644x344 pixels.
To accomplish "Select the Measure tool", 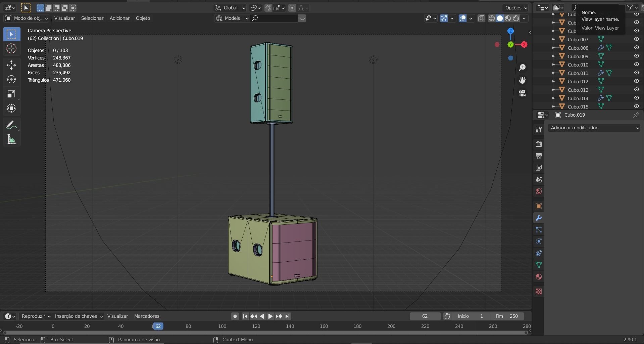I will (x=11, y=140).
